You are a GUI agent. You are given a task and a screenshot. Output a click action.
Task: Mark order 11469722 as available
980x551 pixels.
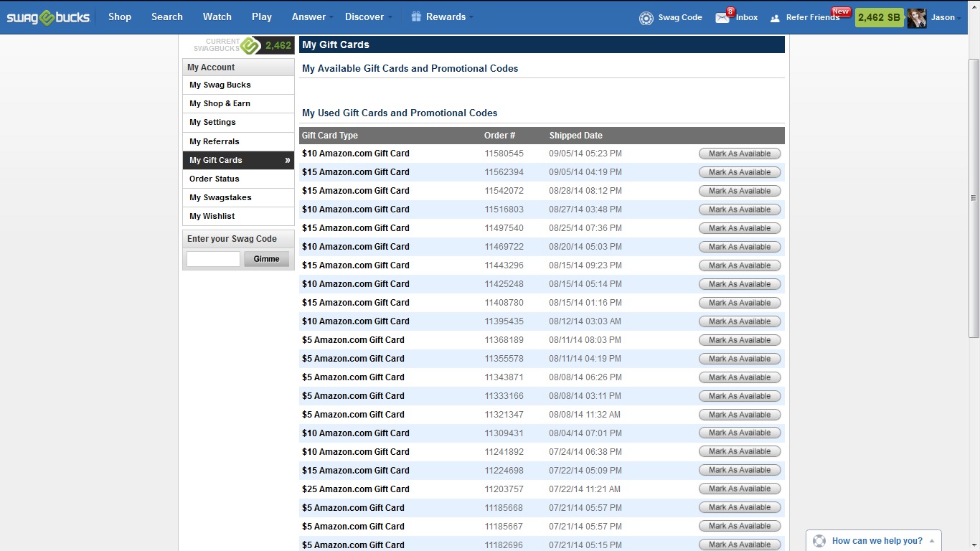740,247
